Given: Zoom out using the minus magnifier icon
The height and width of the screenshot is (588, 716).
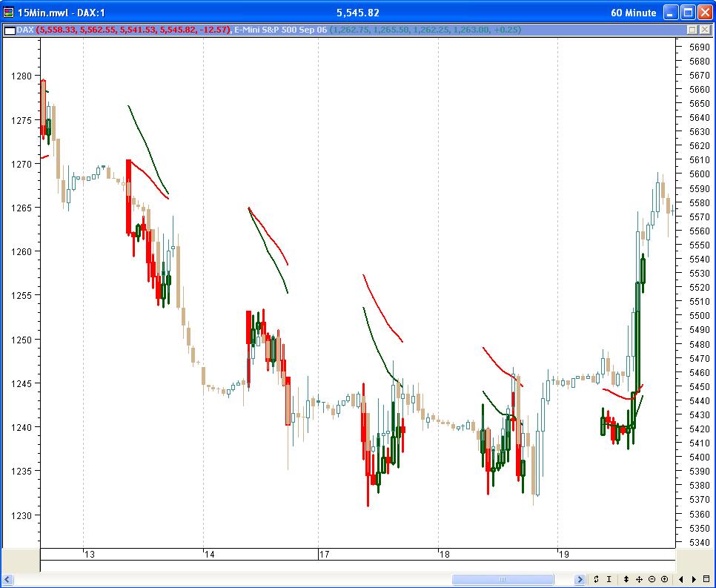Looking at the screenshot, I should click(653, 579).
